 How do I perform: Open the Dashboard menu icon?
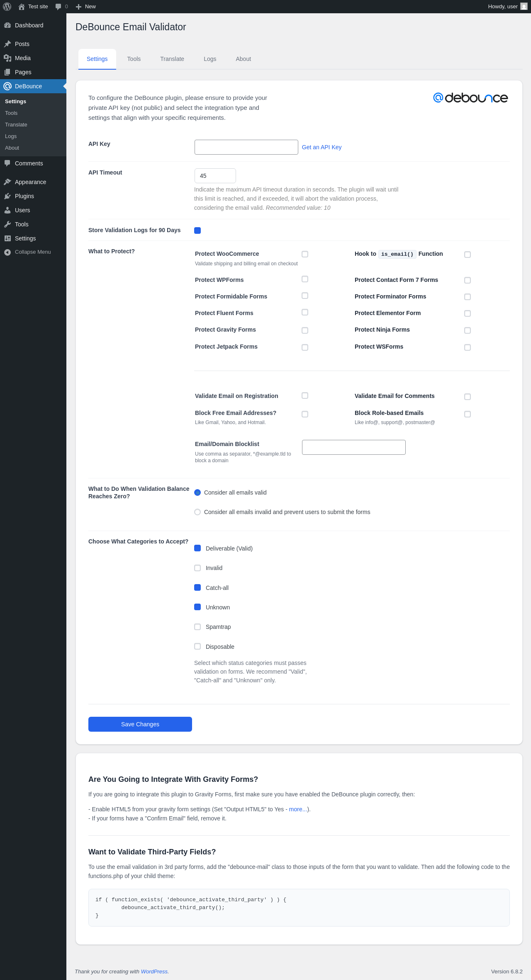coord(7,25)
